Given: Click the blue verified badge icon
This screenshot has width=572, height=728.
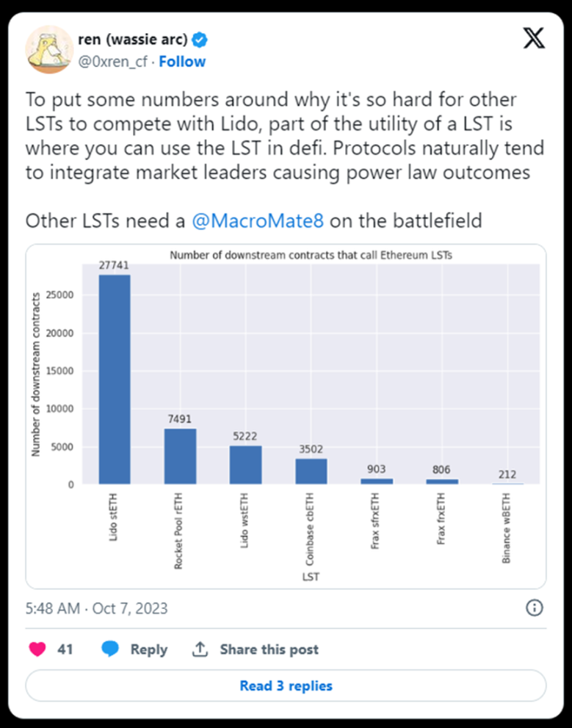Looking at the screenshot, I should click(200, 40).
